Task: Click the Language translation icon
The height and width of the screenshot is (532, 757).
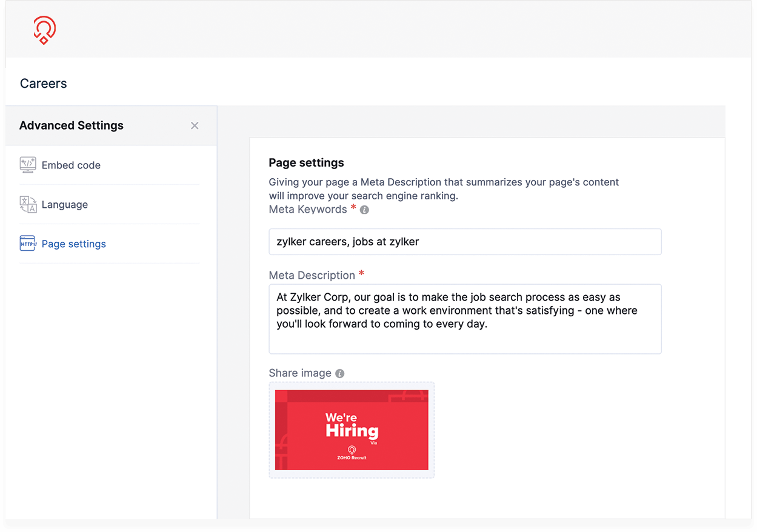Action: click(28, 205)
